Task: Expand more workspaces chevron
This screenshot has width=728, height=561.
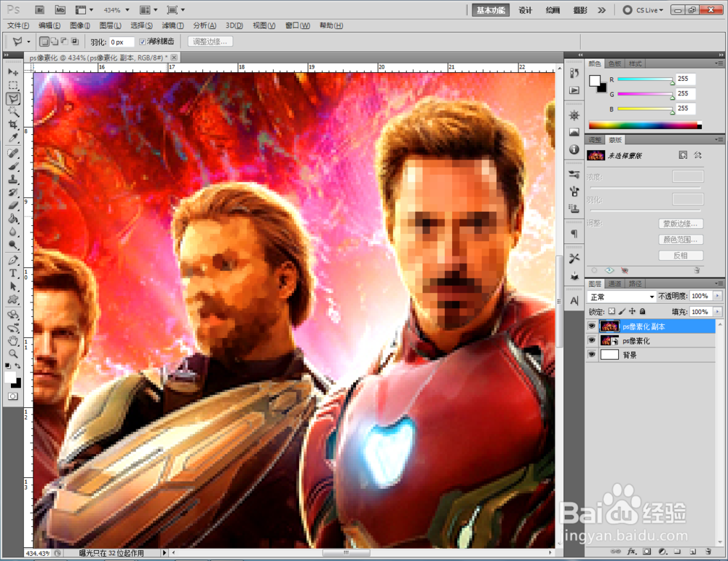Action: pyautogui.click(x=602, y=10)
